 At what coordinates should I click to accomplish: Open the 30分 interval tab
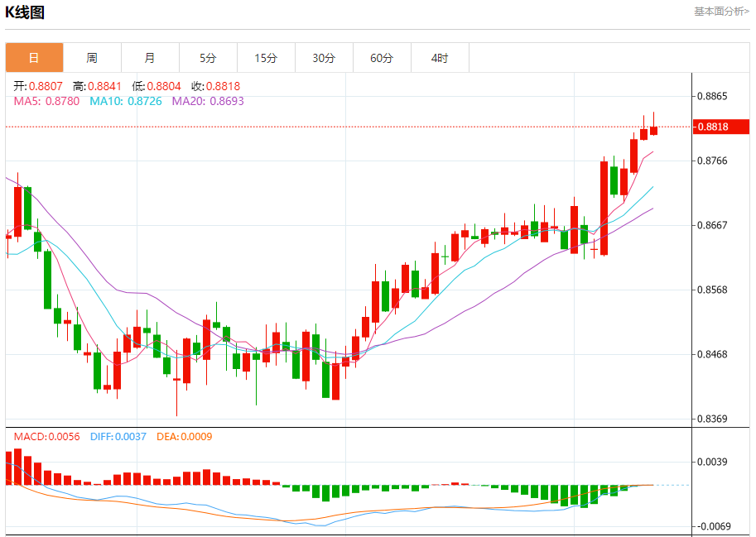[x=324, y=58]
